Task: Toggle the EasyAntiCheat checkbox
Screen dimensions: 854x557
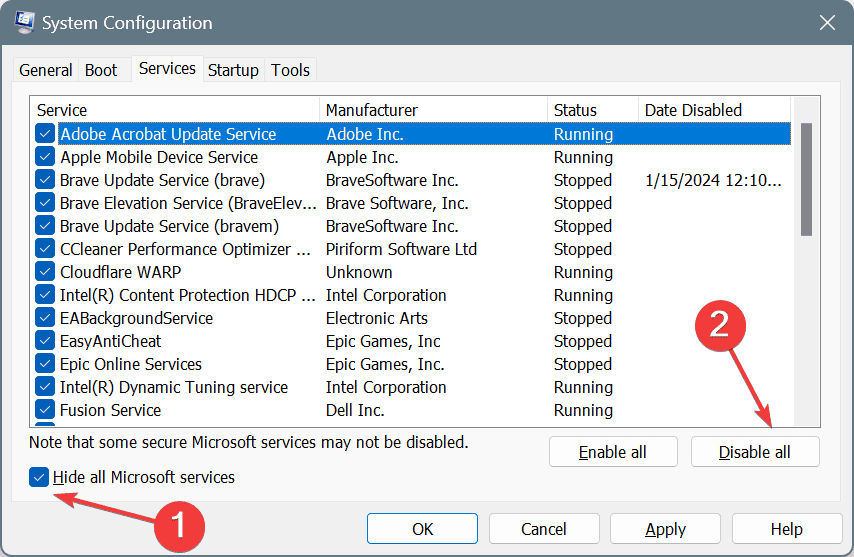Action: click(45, 341)
